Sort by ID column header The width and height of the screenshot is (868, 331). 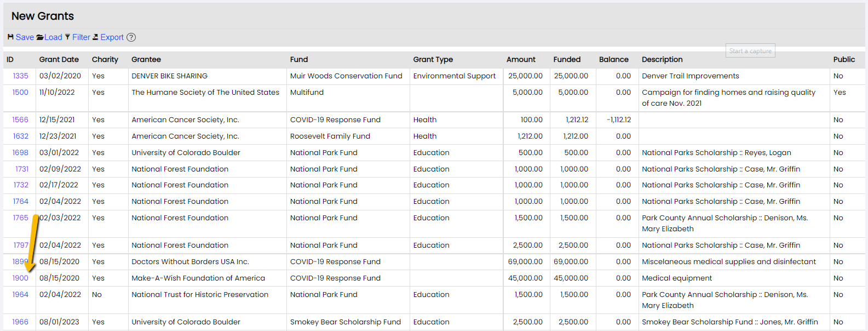click(10, 60)
